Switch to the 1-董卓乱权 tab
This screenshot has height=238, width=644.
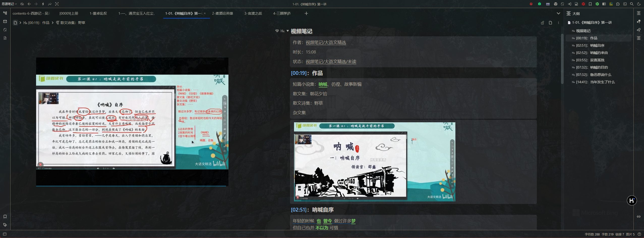98,13
